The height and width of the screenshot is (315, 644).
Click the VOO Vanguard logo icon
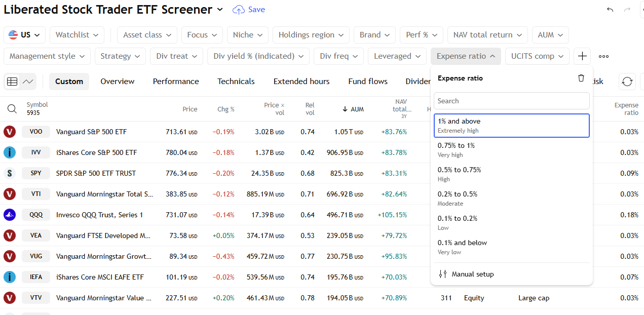pyautogui.click(x=9, y=132)
